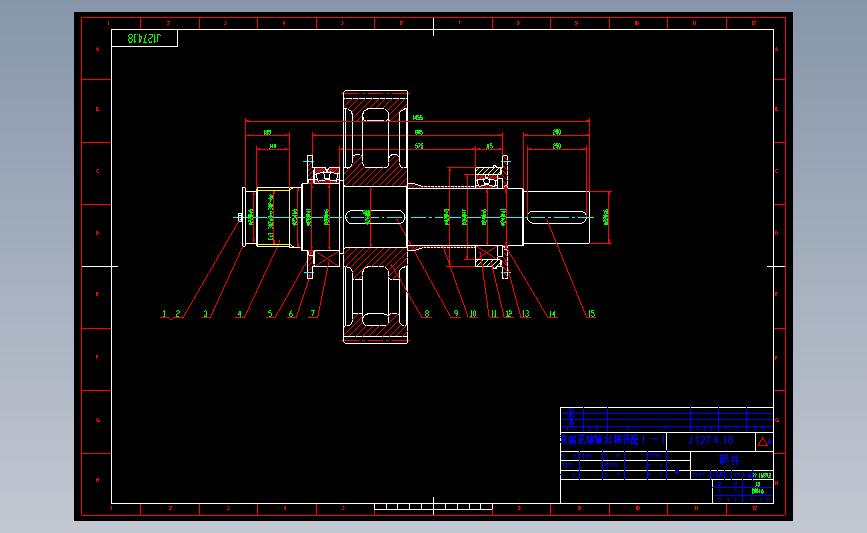Select the yellow-outlined spline sleeve on shaft
The width and height of the screenshot is (867, 533).
click(273, 217)
